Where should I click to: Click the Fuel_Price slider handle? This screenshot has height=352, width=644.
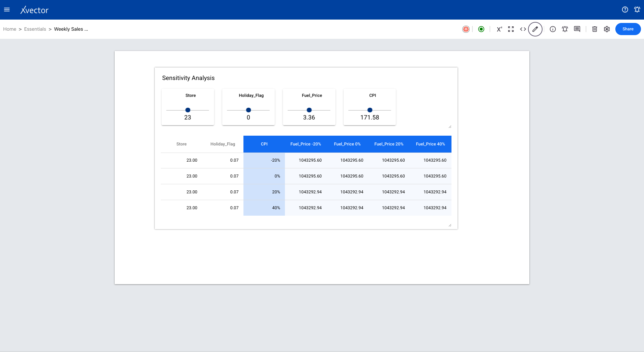click(309, 110)
